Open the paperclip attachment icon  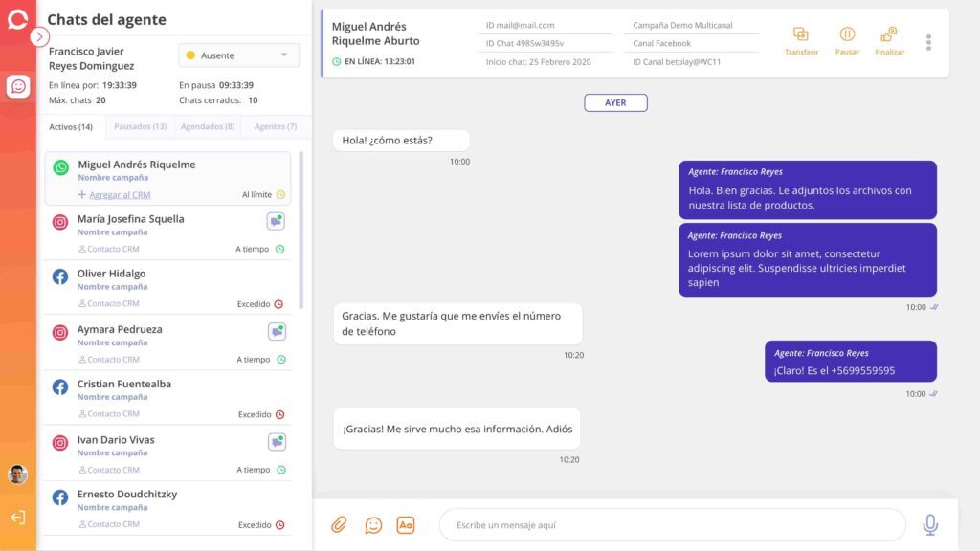coord(341,524)
